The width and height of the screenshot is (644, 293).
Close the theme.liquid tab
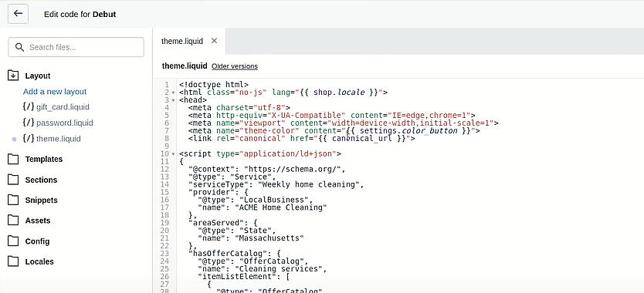214,41
